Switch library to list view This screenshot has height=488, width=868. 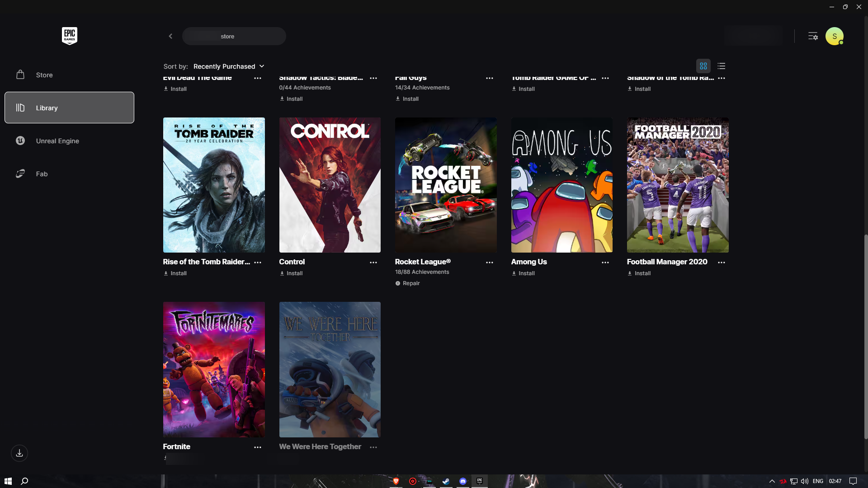(x=722, y=66)
